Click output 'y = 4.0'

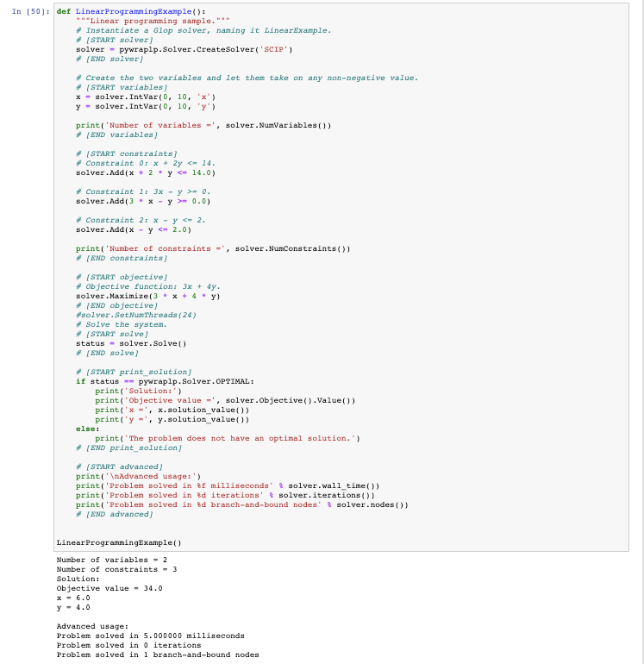[73, 607]
